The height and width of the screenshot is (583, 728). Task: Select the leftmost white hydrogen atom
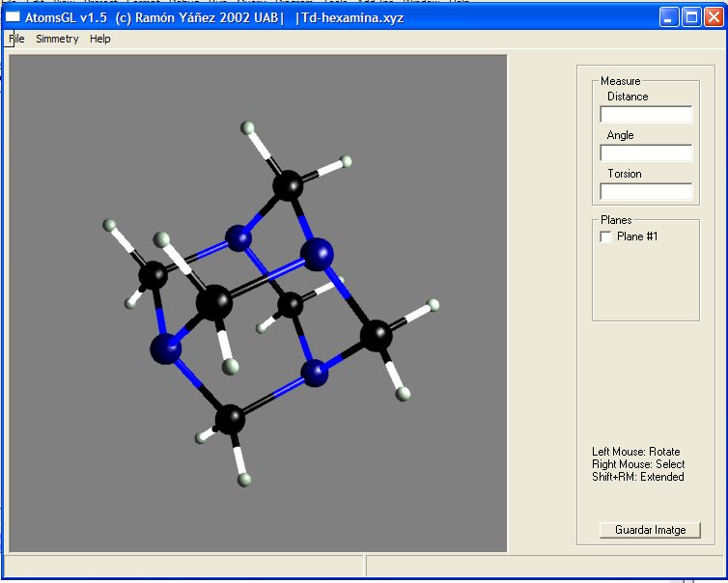110,226
